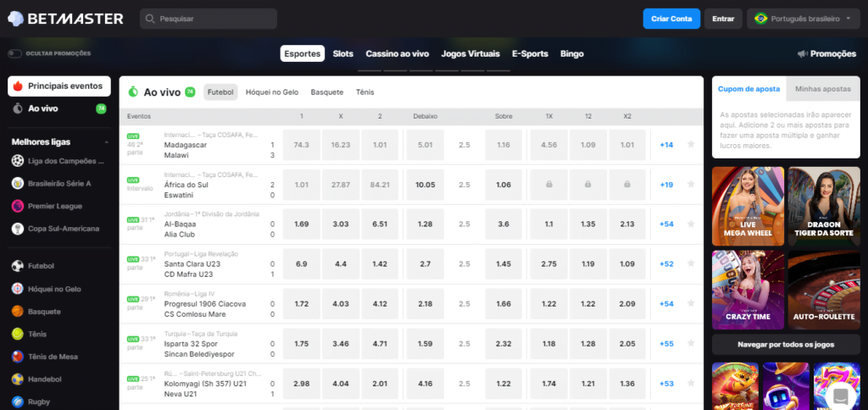Image resolution: width=868 pixels, height=410 pixels.
Task: Pick Debaixo 4.16 for Kolomyagi U21 match
Action: coord(426,384)
